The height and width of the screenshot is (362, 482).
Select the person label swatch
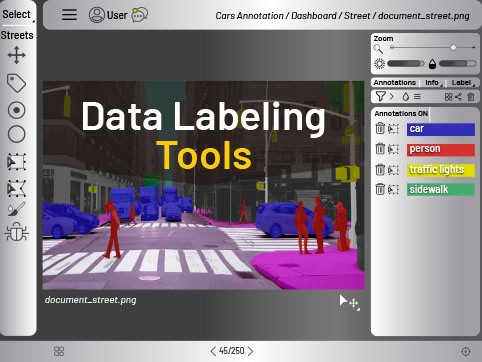(441, 149)
